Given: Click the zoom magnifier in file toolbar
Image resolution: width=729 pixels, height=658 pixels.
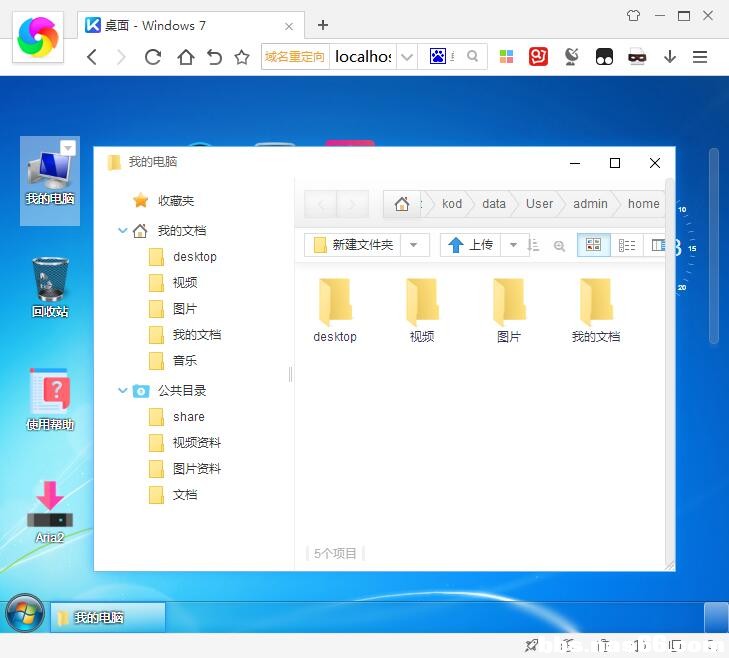Looking at the screenshot, I should 559,246.
